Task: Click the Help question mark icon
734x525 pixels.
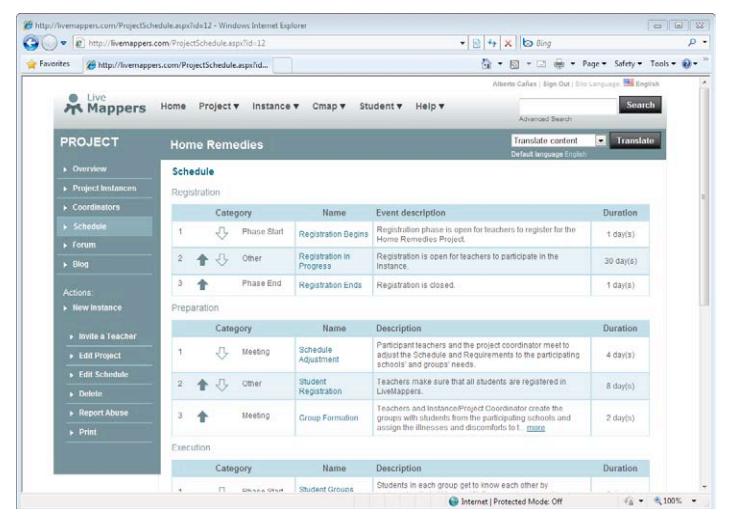Action: [x=686, y=64]
